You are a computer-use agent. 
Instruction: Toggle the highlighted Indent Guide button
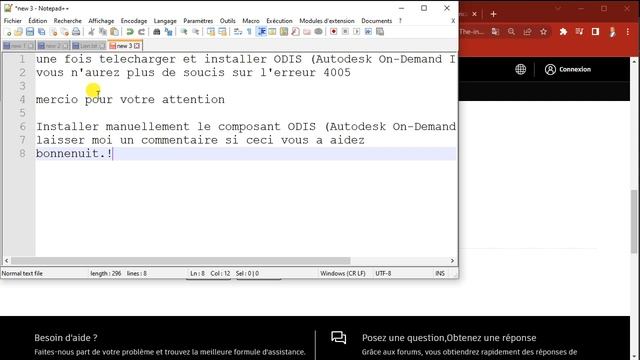(261, 32)
